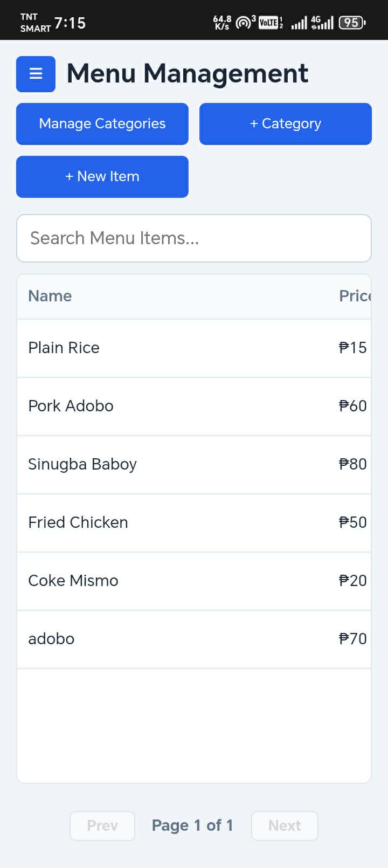Add a new category

286,124
